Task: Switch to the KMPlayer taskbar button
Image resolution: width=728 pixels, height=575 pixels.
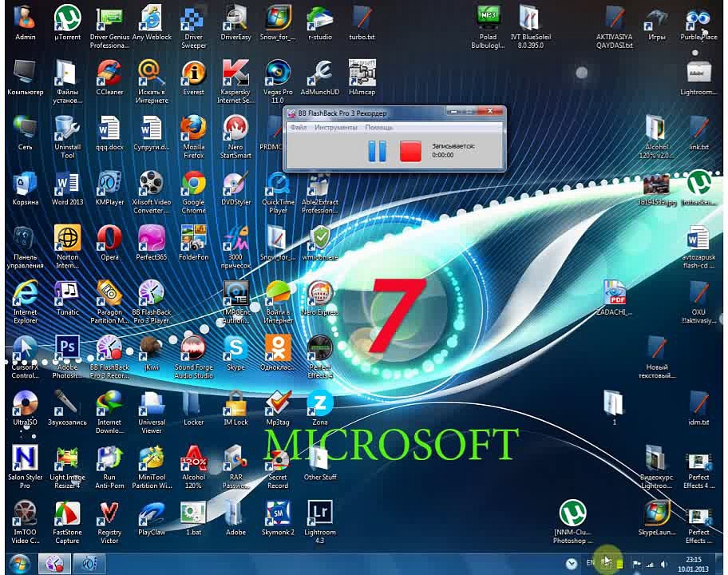Action: 89,564
